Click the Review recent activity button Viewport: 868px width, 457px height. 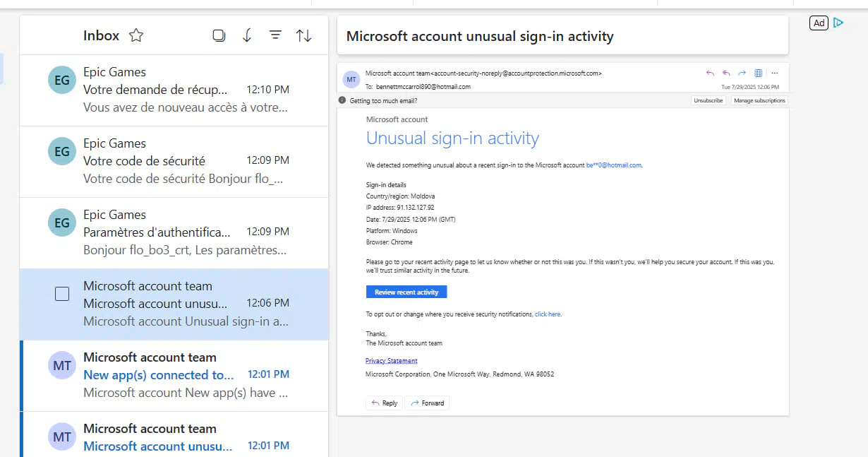pyautogui.click(x=406, y=292)
